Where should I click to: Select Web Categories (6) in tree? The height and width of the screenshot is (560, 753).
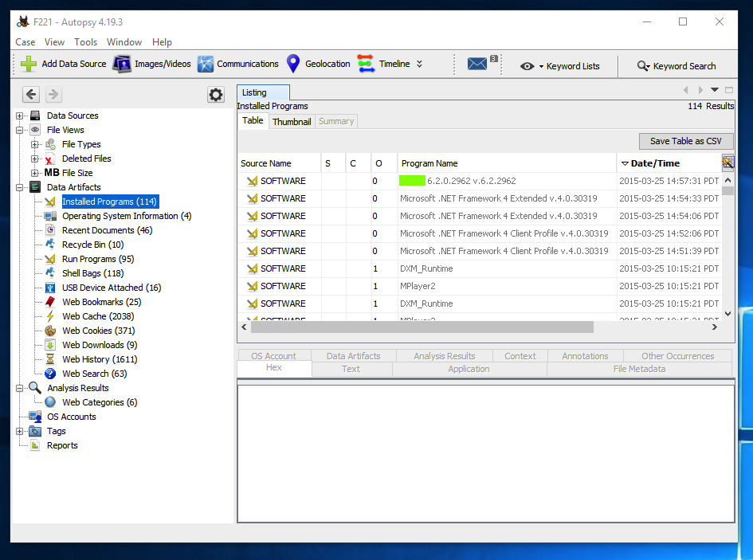[x=100, y=402]
